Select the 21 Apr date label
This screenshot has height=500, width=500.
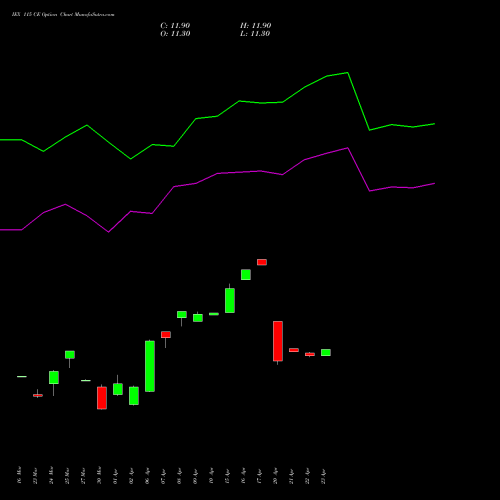pyautogui.click(x=291, y=476)
